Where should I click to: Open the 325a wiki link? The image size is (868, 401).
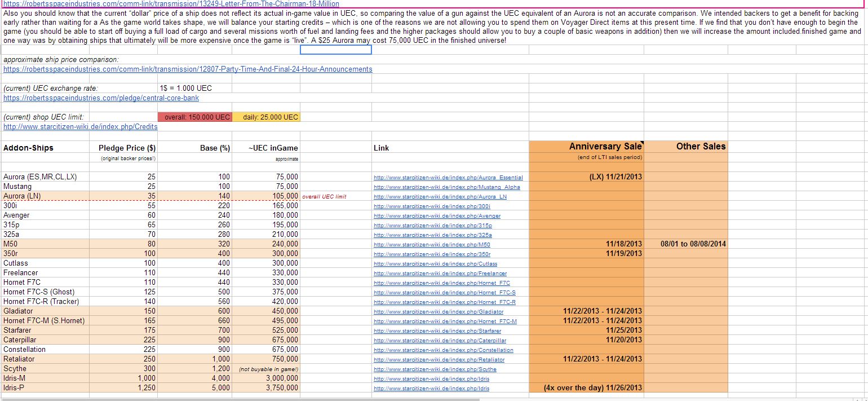point(433,235)
